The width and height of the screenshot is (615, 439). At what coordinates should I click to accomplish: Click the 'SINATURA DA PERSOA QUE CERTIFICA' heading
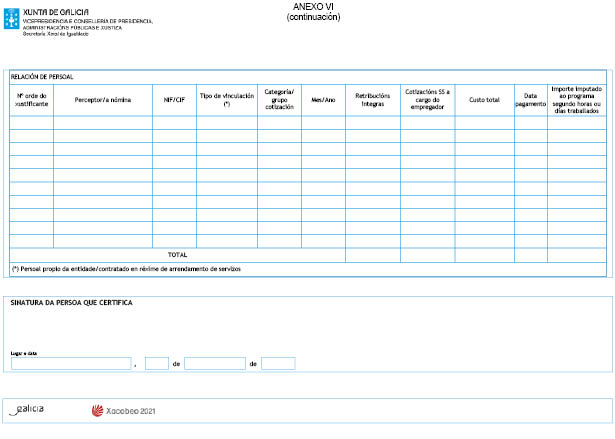[71, 302]
